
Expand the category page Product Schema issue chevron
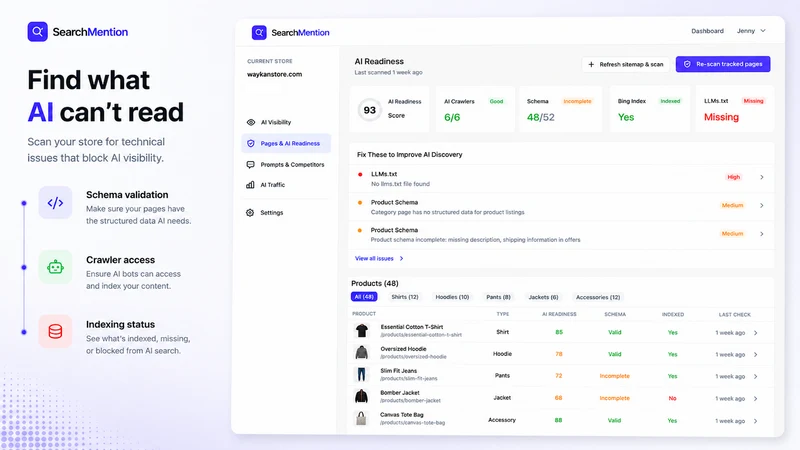coord(762,206)
